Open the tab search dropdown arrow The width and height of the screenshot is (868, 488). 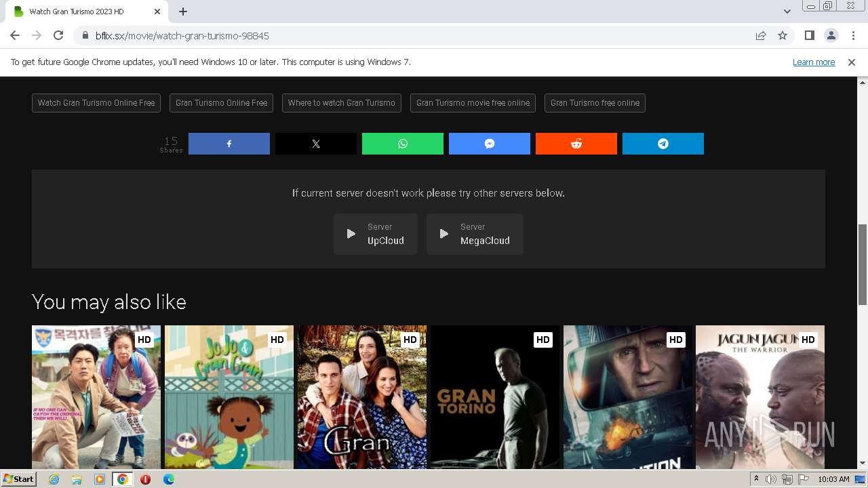point(787,12)
